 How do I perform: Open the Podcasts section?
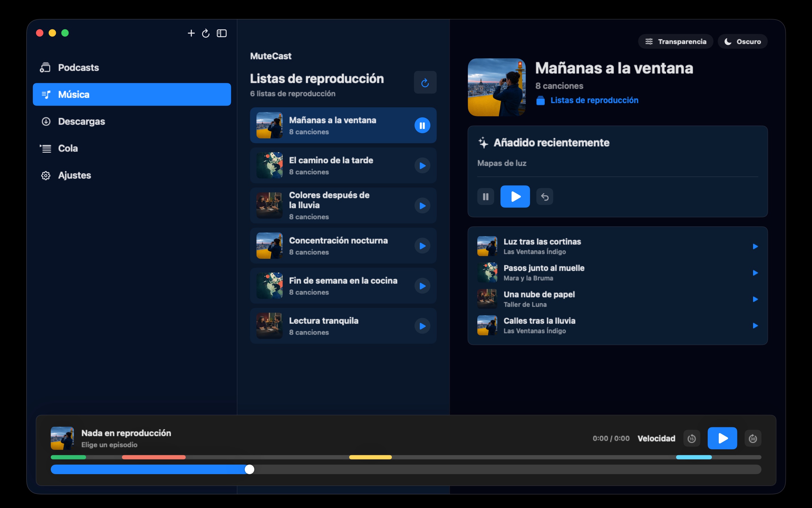(x=132, y=67)
